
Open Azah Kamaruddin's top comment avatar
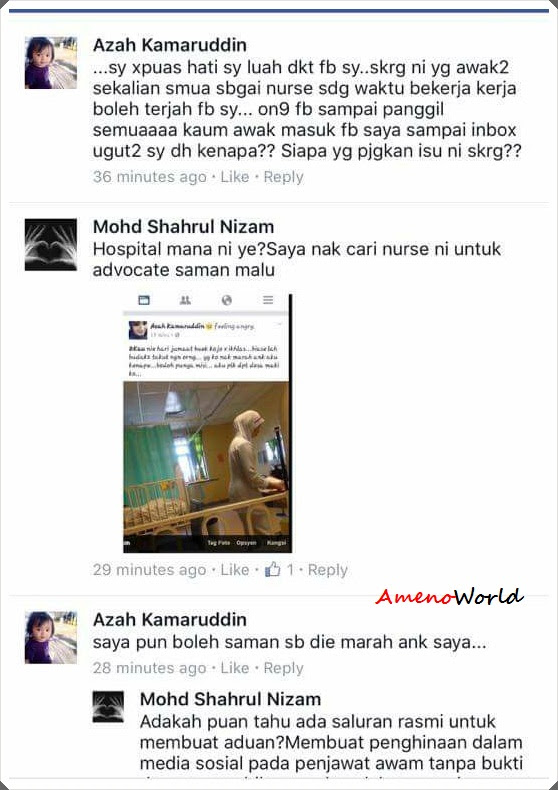point(51,63)
